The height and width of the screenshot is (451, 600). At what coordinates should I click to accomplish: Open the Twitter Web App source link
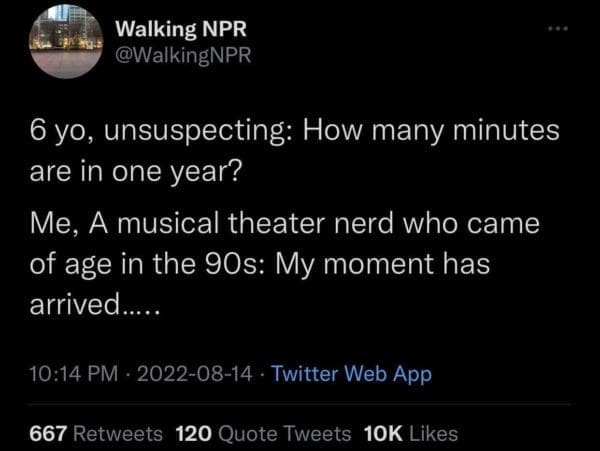[x=352, y=374]
